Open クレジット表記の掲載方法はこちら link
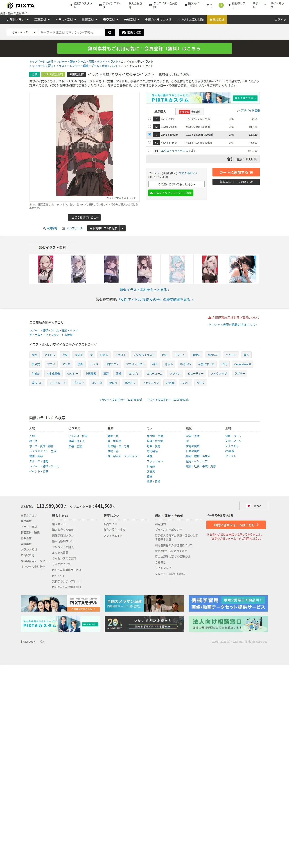This screenshot has width=289, height=868. (233, 325)
